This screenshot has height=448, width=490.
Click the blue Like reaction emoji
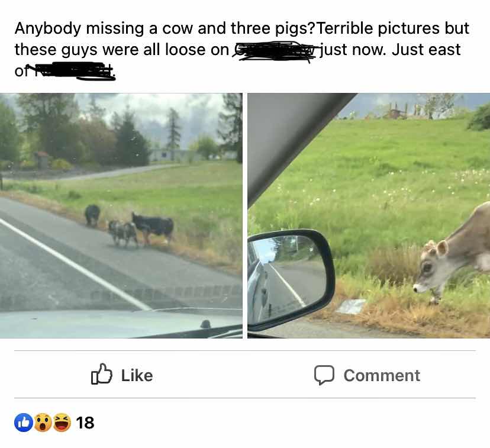click(24, 423)
